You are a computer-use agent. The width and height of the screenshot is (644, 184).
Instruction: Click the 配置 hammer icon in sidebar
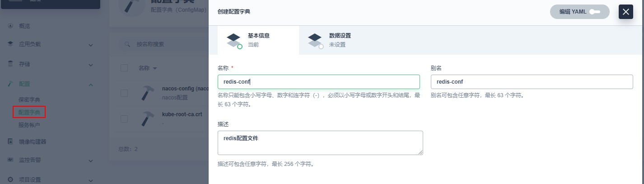pos(10,84)
